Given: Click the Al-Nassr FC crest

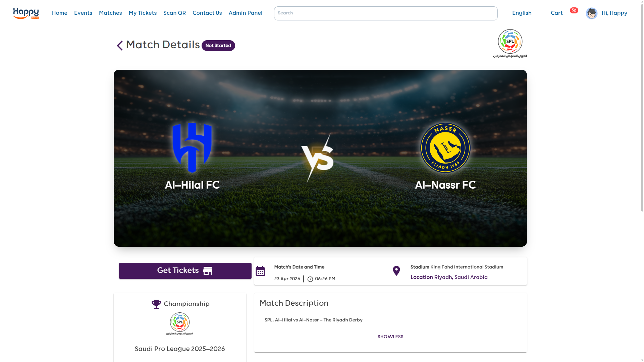Looking at the screenshot, I should pyautogui.click(x=445, y=147).
